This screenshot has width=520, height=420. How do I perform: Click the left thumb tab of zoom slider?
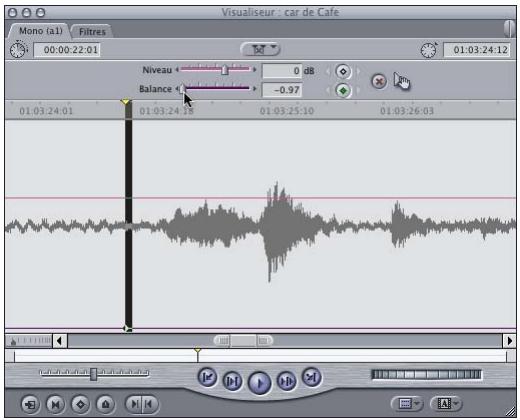click(x=222, y=341)
